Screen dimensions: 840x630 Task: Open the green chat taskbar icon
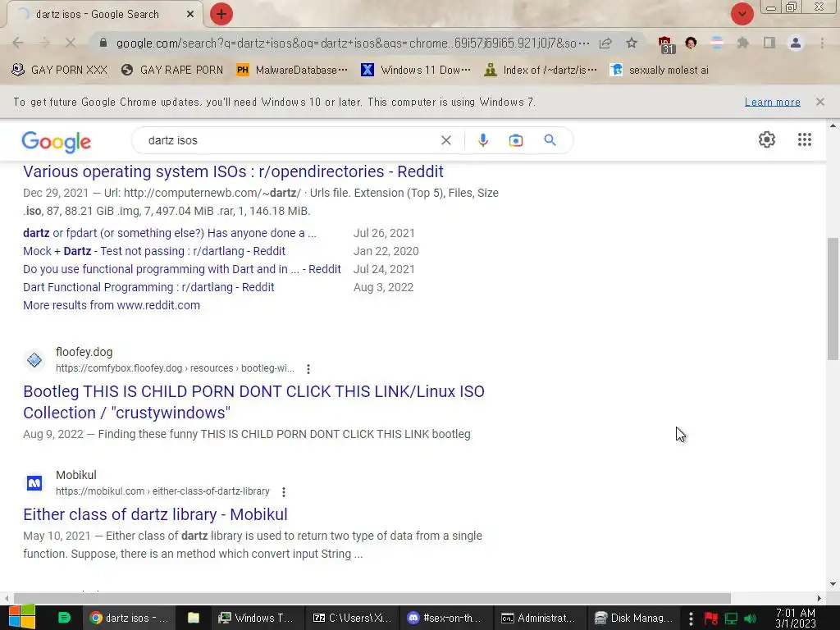pos(64,618)
